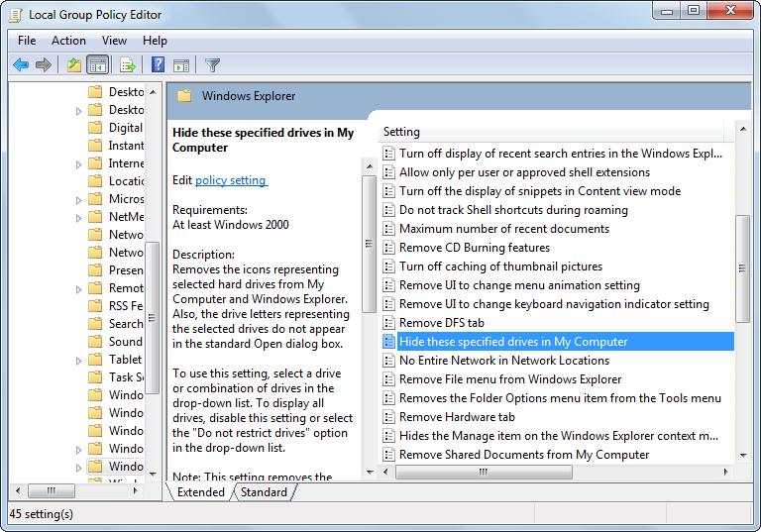Screen dimensions: 761x532
Task: Click the settings list vertical scrollbar thumb
Action: pyautogui.click(x=742, y=268)
